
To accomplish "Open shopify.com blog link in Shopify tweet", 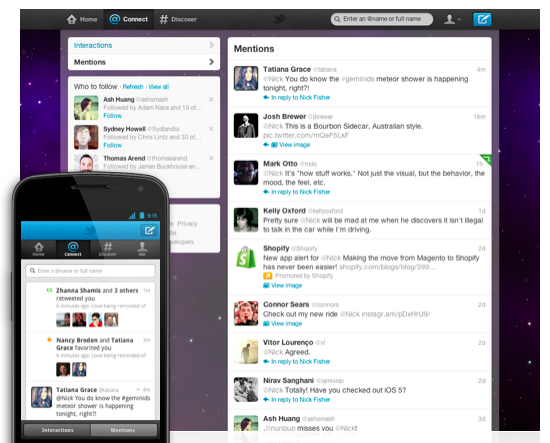I will click(388, 267).
